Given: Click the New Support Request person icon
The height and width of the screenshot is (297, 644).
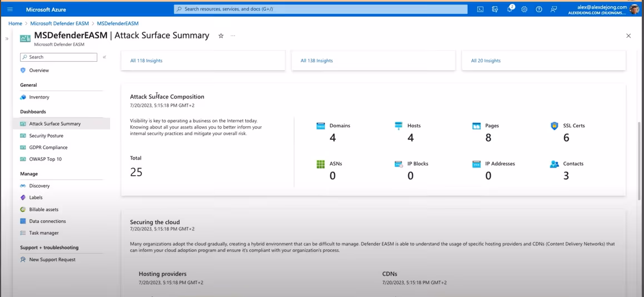Looking at the screenshot, I should [23, 260].
